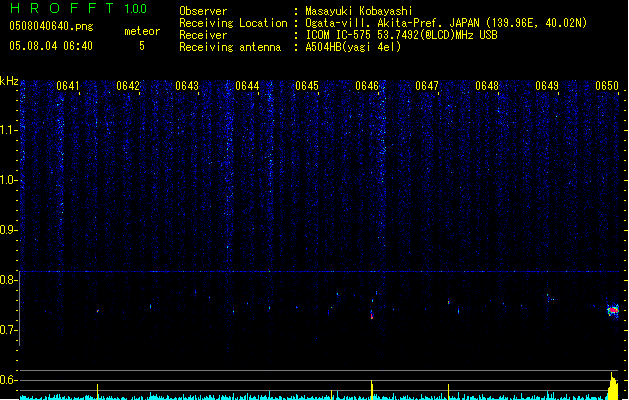This screenshot has height=400, width=629.
Task: Click the tall yellow power peak near 0650
Action: click(613, 386)
